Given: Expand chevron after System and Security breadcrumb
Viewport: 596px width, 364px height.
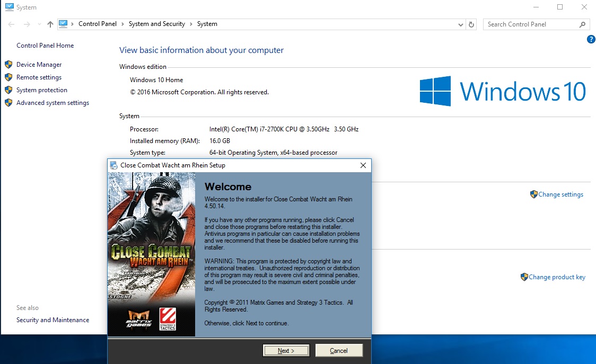Looking at the screenshot, I should pyautogui.click(x=191, y=24).
